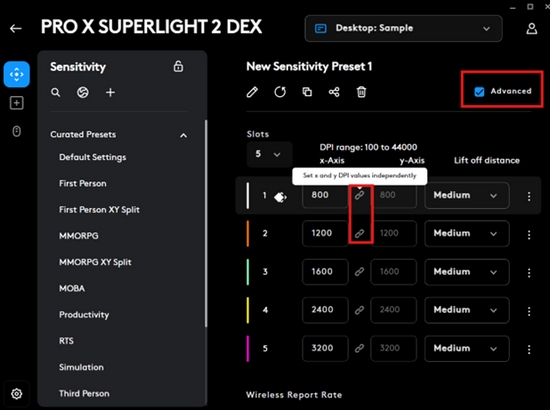Click the default DPI diamond icon on slot 1
Screen dimensions: 550x410
[280, 197]
